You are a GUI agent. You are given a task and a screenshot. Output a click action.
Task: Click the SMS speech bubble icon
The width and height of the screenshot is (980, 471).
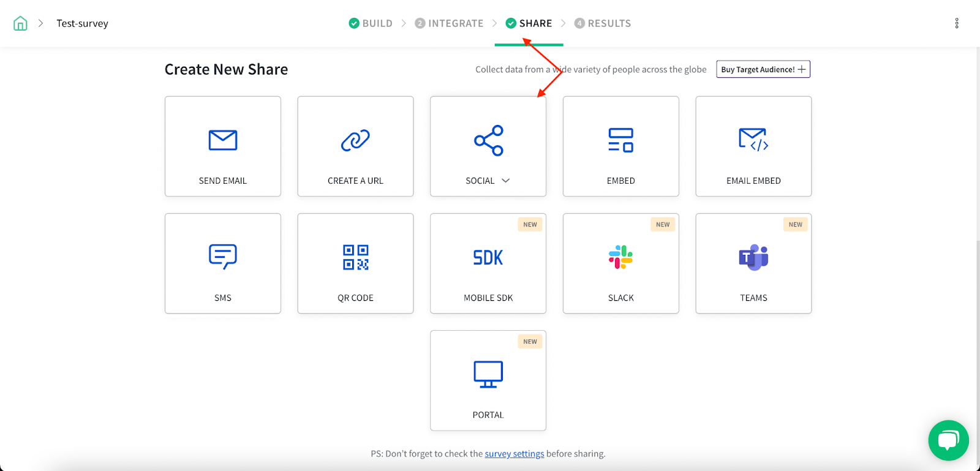[223, 257]
